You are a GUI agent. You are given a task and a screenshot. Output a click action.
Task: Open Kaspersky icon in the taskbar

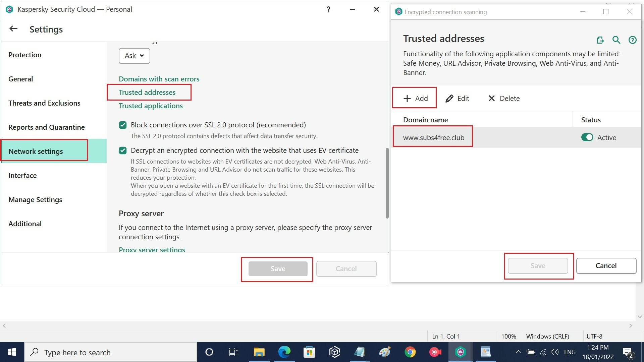pos(460,352)
